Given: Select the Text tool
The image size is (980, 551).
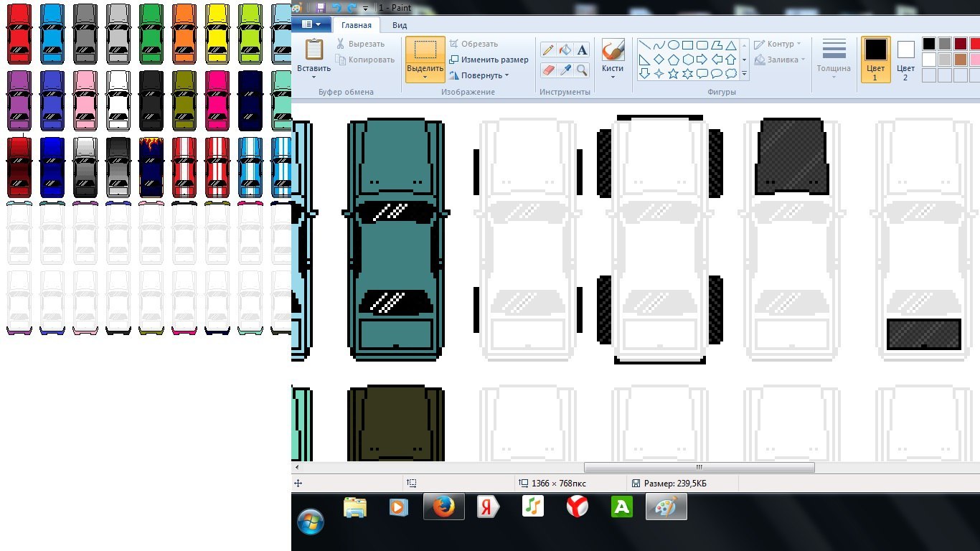Looking at the screenshot, I should (582, 50).
